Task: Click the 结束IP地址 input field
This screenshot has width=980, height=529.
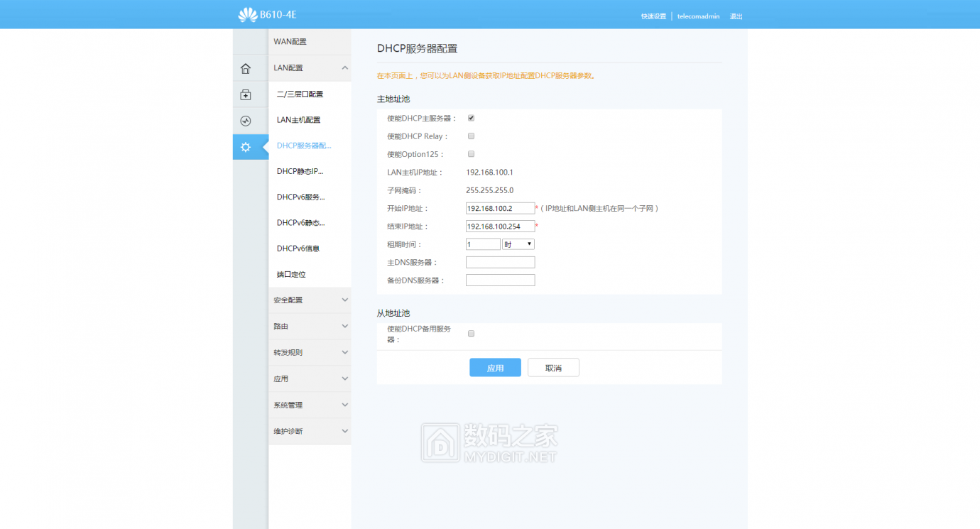Action: pos(500,227)
